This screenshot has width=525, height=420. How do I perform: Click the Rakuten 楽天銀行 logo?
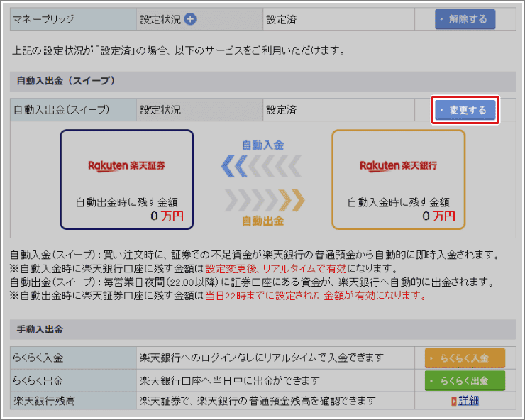398,165
